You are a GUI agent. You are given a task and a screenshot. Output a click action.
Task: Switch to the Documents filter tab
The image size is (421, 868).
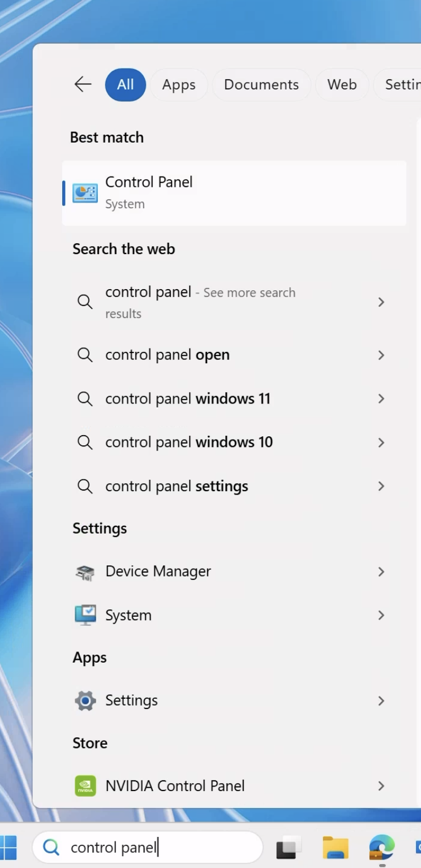[x=261, y=85]
